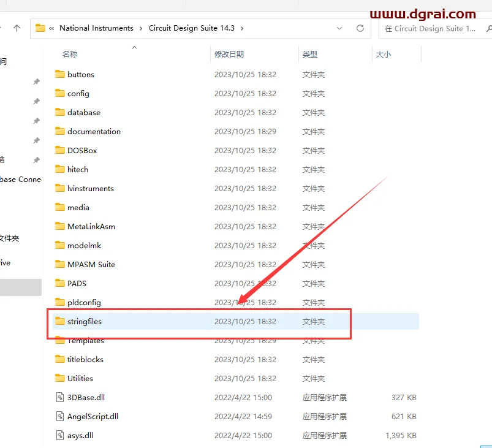Click the media folder name

[78, 207]
